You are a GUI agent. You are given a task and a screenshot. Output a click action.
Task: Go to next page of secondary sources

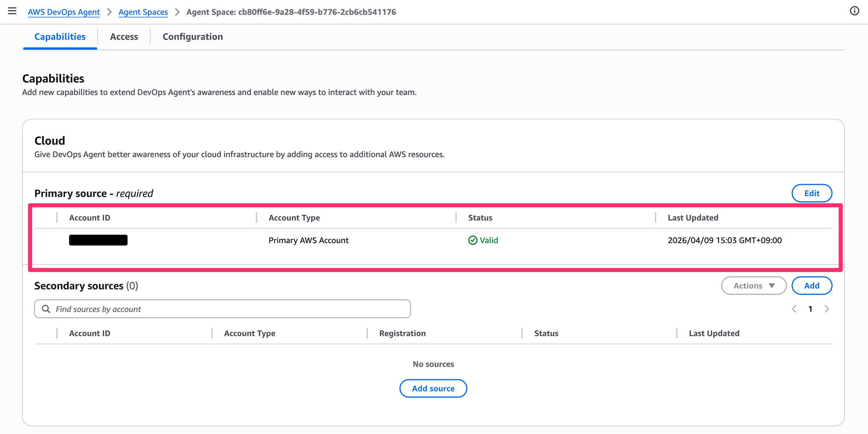point(827,309)
